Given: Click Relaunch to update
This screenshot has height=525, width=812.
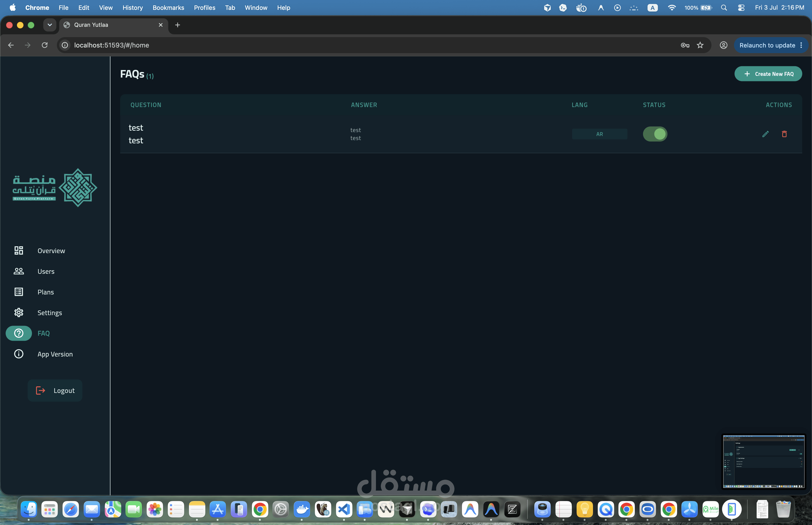Looking at the screenshot, I should (767, 45).
